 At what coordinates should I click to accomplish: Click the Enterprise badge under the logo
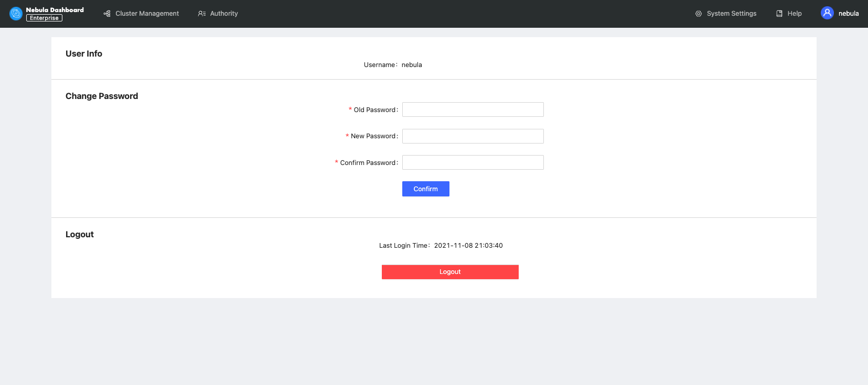pyautogui.click(x=44, y=18)
